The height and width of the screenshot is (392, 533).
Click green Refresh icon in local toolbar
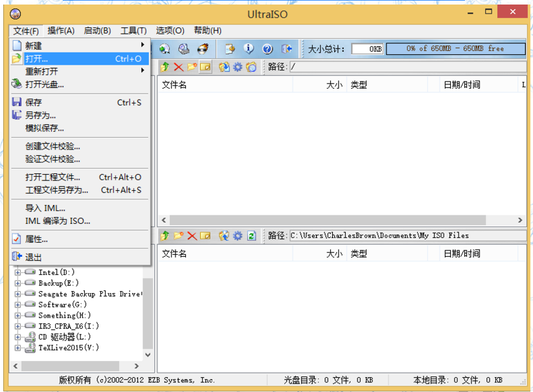tap(251, 235)
